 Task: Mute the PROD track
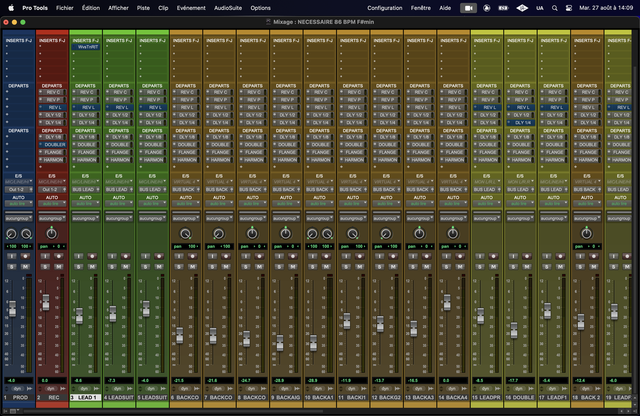[x=24, y=266]
